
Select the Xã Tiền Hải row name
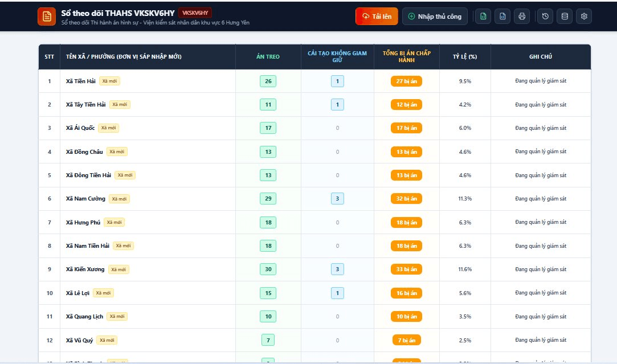tap(81, 81)
